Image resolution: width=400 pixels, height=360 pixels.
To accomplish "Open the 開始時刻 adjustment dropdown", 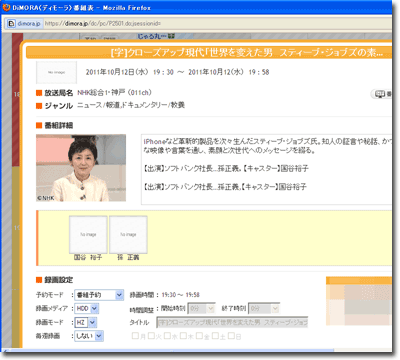I will [202, 309].
